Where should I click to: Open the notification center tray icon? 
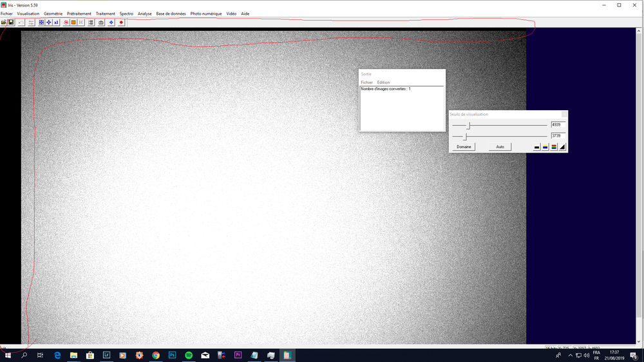click(634, 356)
